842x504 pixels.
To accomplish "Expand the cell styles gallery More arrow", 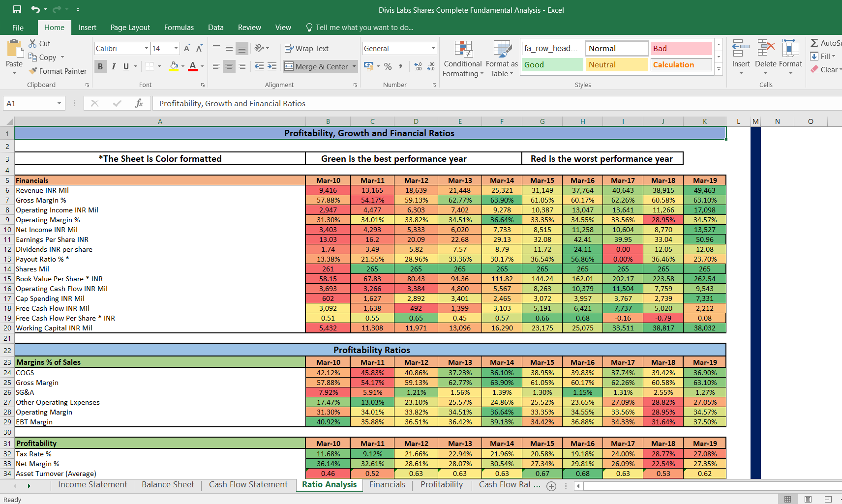I will pos(719,69).
